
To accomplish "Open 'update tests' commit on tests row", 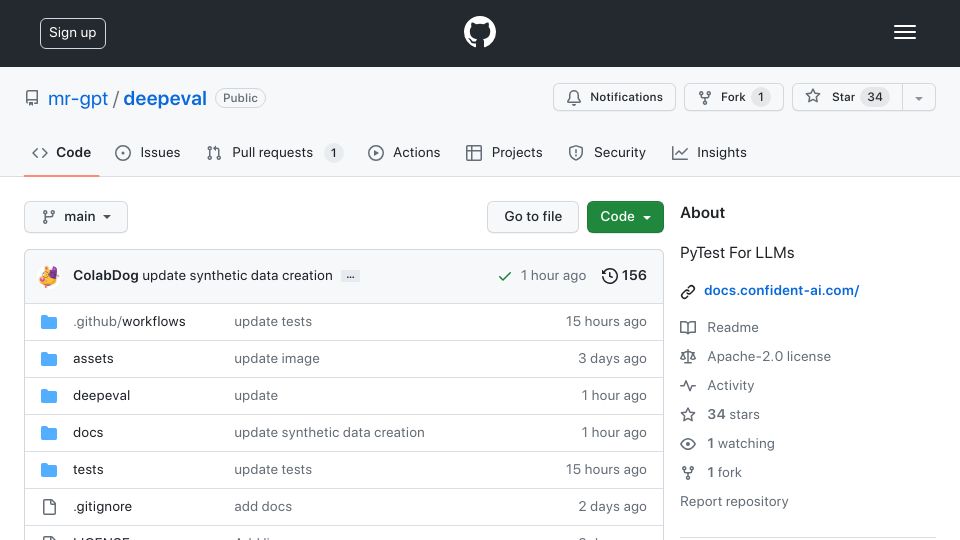I will click(x=273, y=470).
